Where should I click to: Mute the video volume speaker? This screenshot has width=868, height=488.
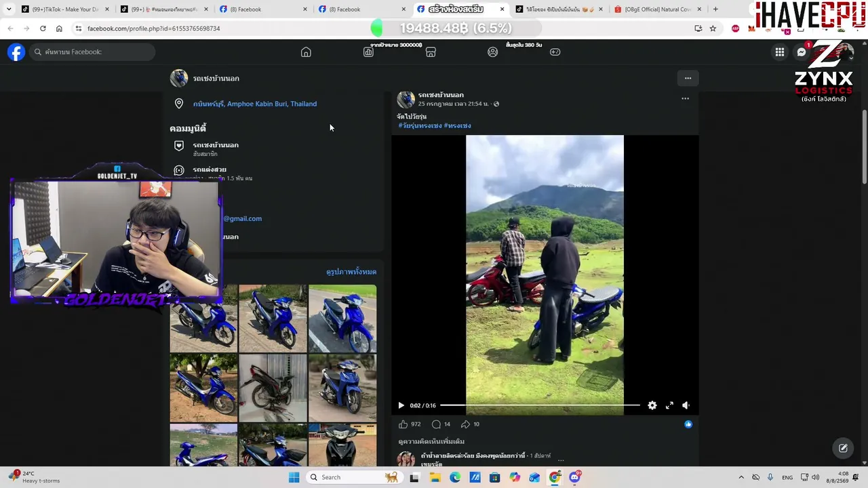(x=686, y=405)
